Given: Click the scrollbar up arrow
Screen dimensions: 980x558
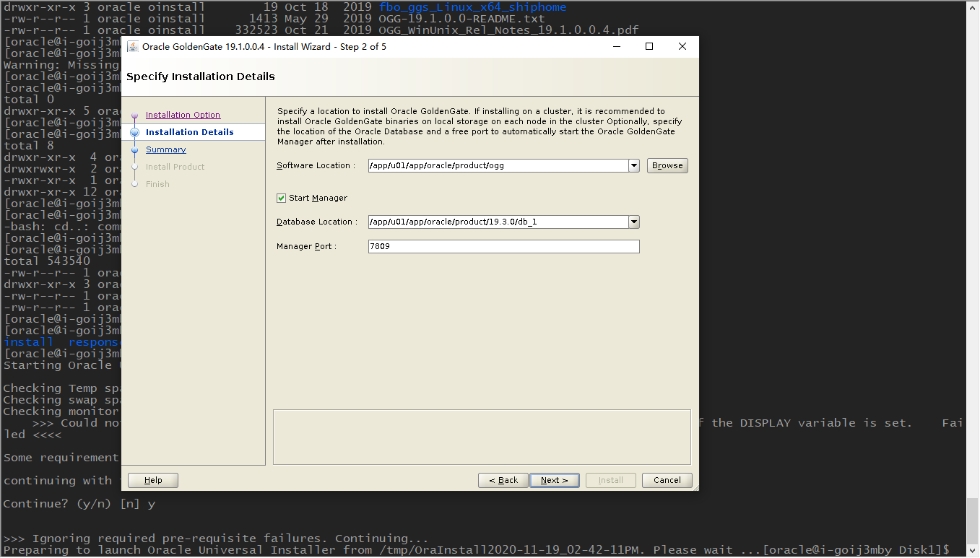Looking at the screenshot, I should (x=974, y=8).
